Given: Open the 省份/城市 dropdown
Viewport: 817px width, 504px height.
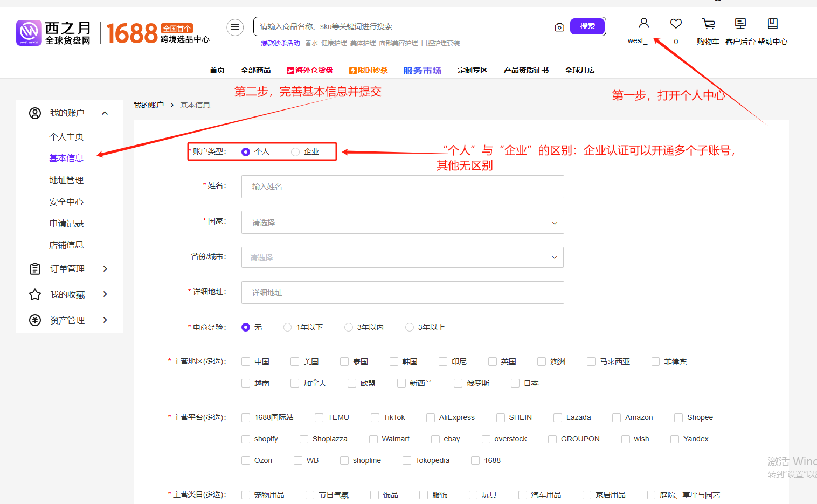Looking at the screenshot, I should click(x=403, y=258).
